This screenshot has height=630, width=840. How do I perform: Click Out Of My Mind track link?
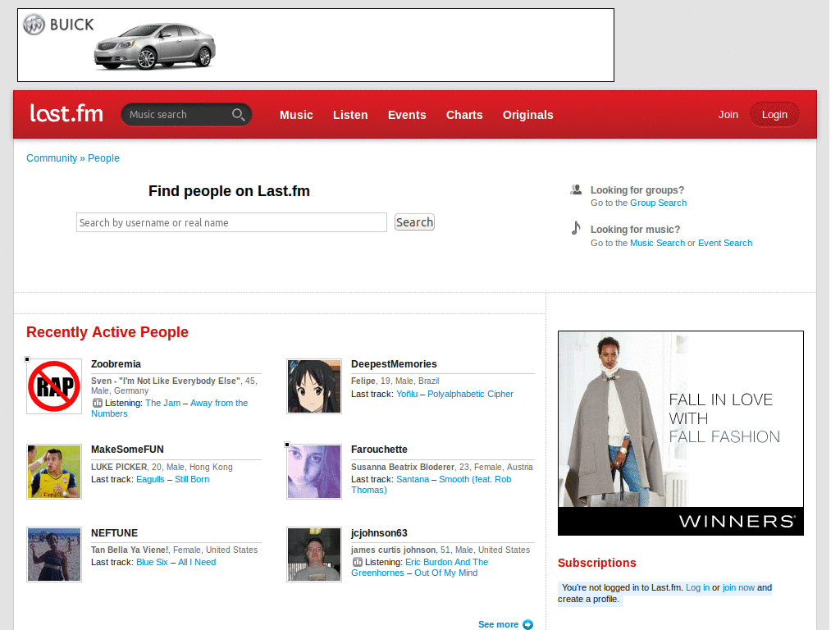[445, 573]
